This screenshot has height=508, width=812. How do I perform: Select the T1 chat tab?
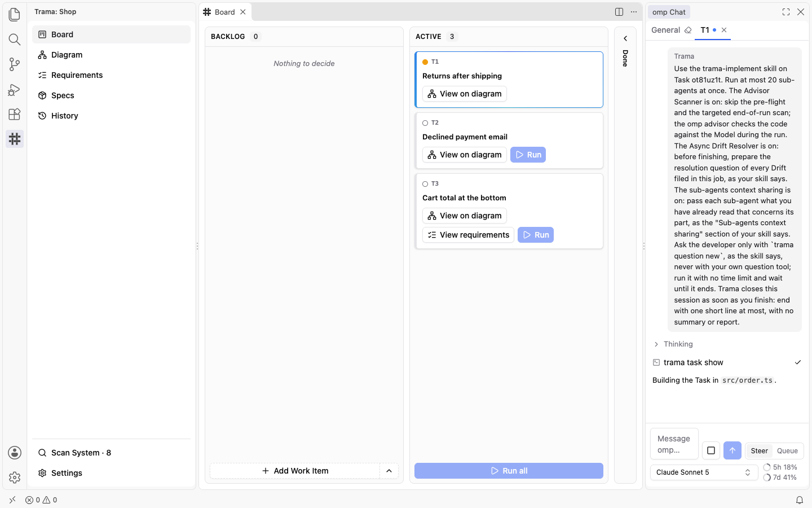pos(705,30)
